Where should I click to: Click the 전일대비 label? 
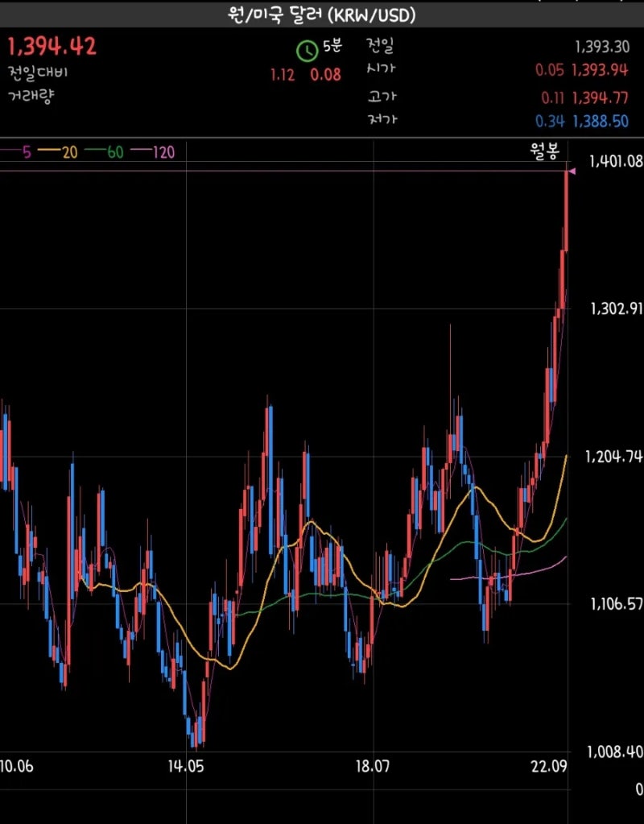click(x=38, y=72)
